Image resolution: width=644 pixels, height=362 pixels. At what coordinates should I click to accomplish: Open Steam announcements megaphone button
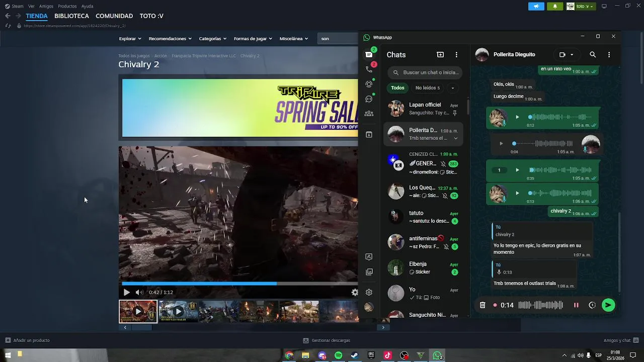536,6
